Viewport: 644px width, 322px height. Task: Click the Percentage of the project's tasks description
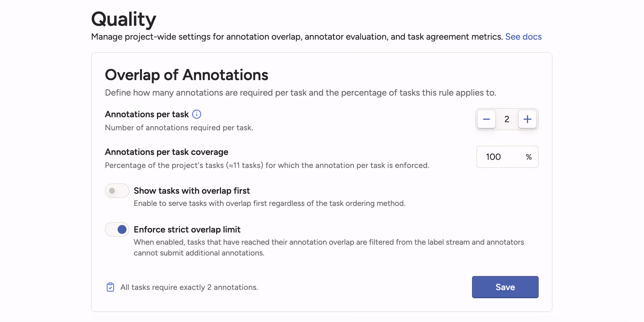267,165
